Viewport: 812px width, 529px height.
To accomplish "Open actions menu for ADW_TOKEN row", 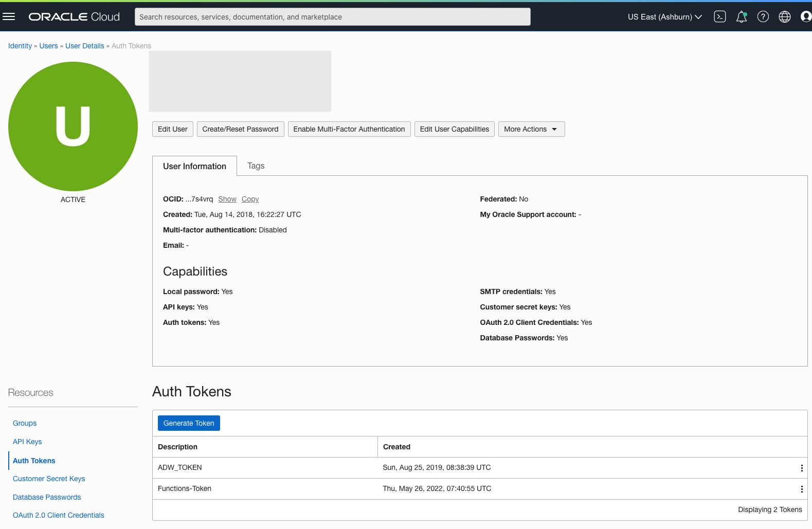I will click(801, 468).
